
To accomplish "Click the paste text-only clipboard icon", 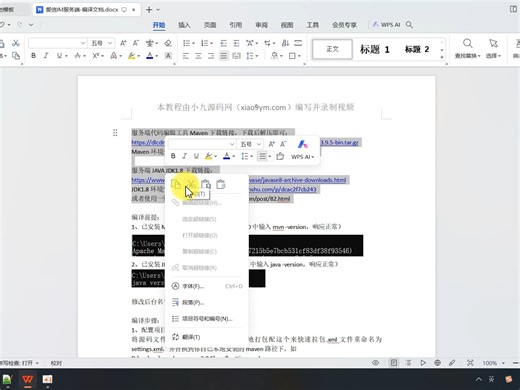I will [221, 184].
